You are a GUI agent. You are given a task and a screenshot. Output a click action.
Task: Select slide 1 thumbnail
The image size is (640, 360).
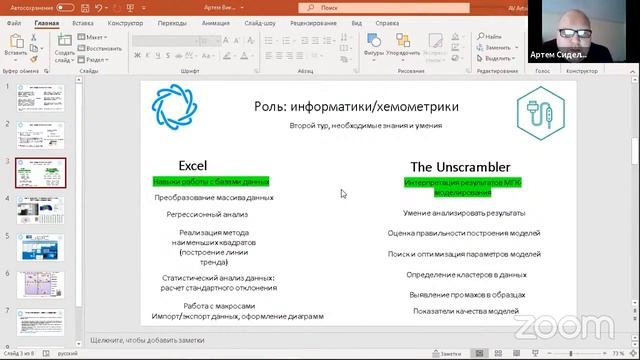(x=40, y=98)
